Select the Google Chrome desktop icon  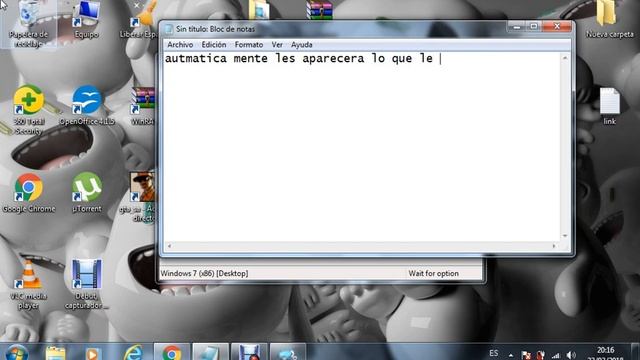29,193
